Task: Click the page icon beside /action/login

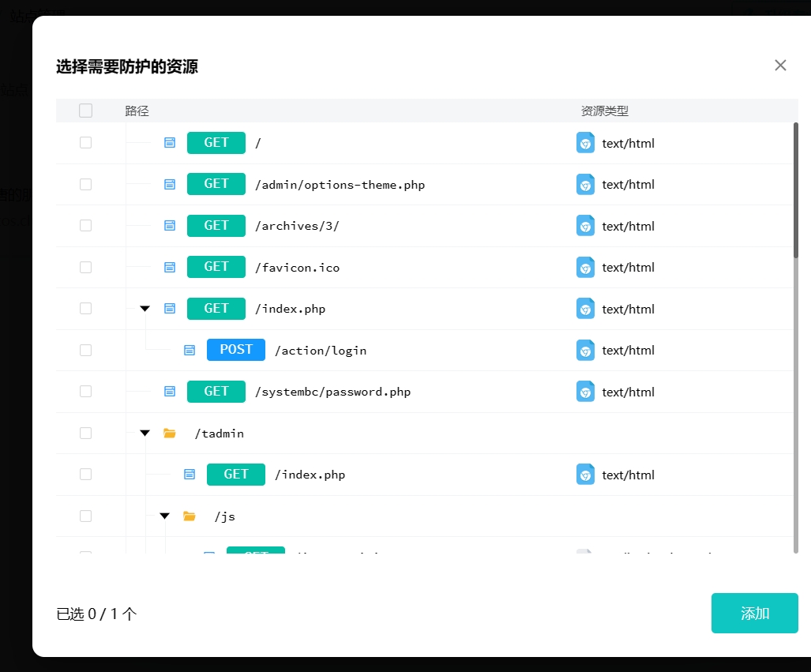Action: point(189,350)
